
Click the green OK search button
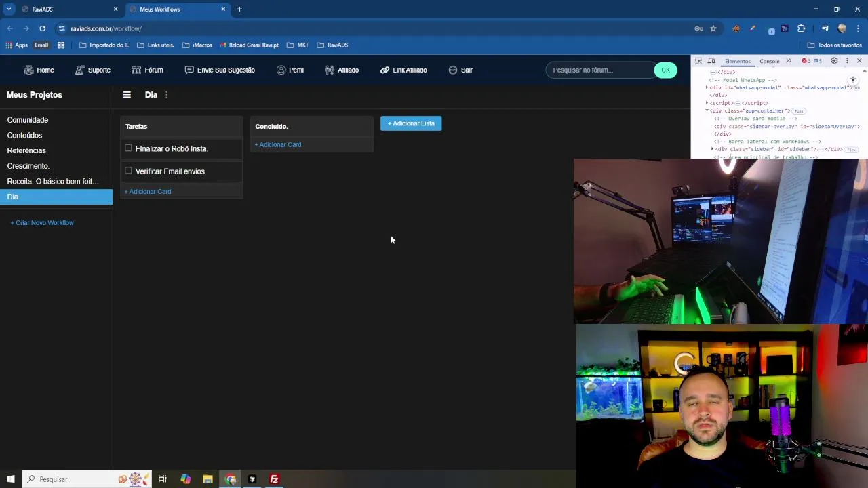[665, 70]
